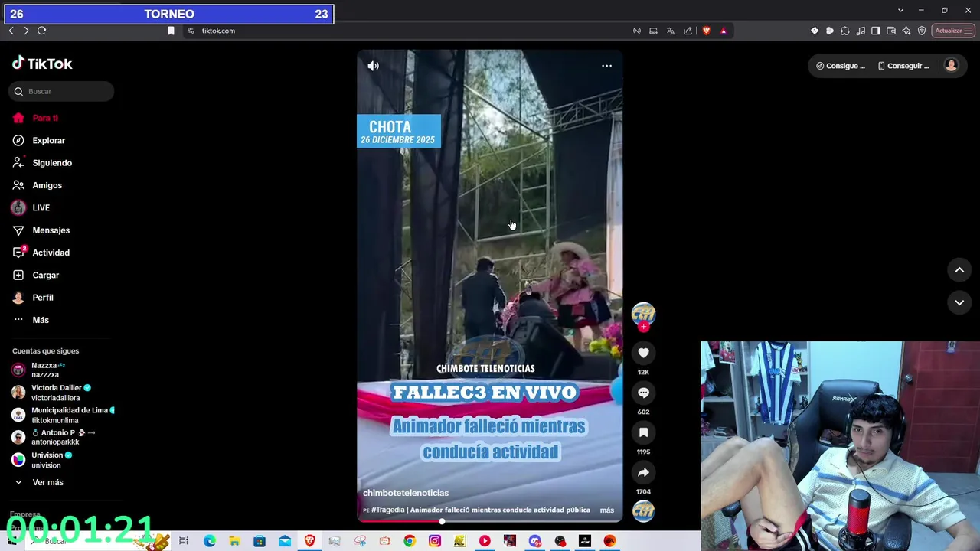This screenshot has width=980, height=551.
Task: Reload the page with the refresh icon
Action: pyautogui.click(x=42, y=31)
